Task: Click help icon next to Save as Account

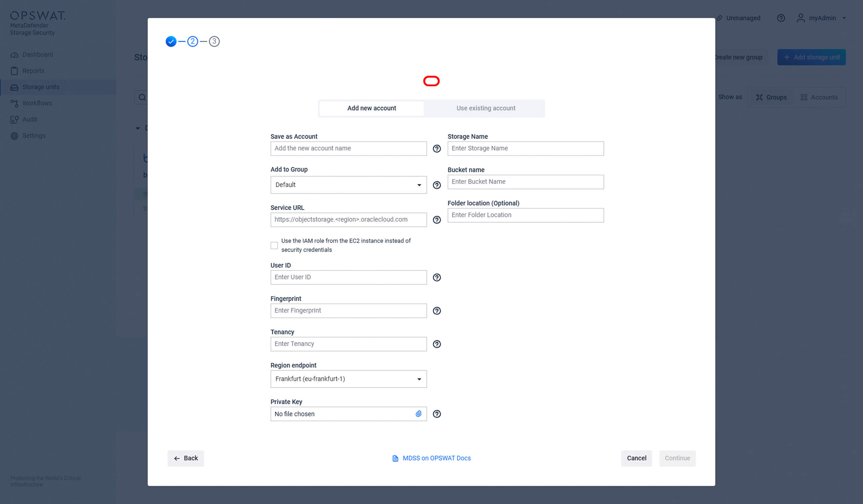Action: click(437, 149)
